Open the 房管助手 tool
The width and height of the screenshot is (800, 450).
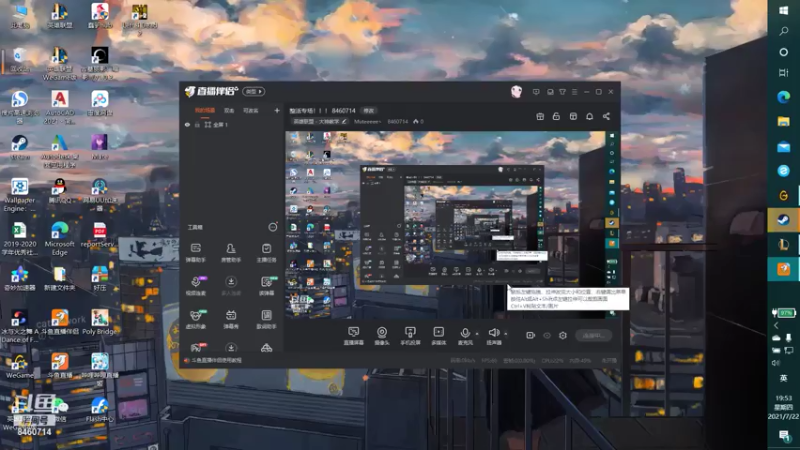(x=231, y=253)
